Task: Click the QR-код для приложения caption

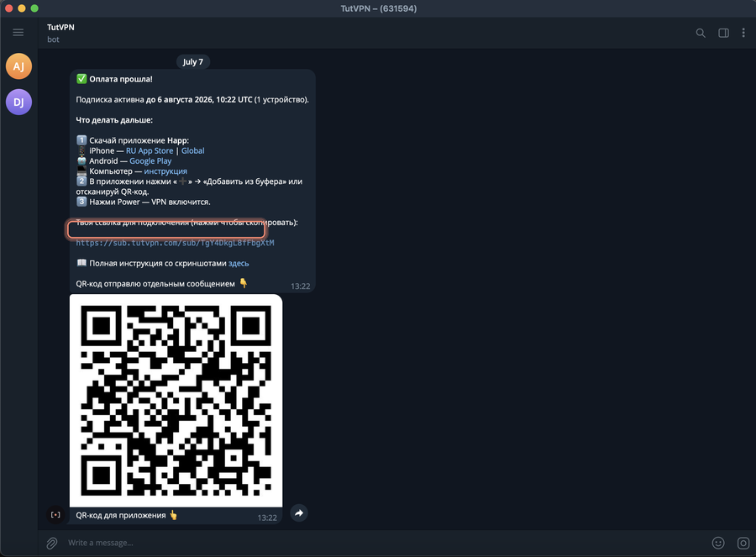Action: pyautogui.click(x=120, y=515)
